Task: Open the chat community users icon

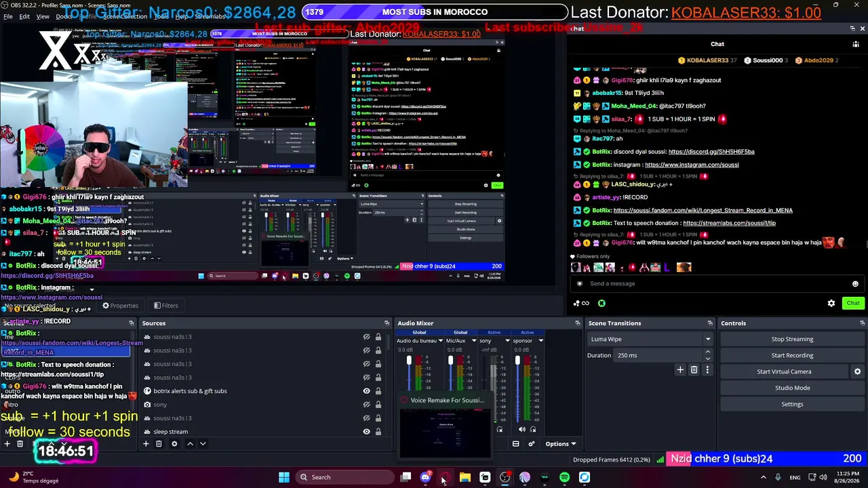Action: tap(856, 44)
